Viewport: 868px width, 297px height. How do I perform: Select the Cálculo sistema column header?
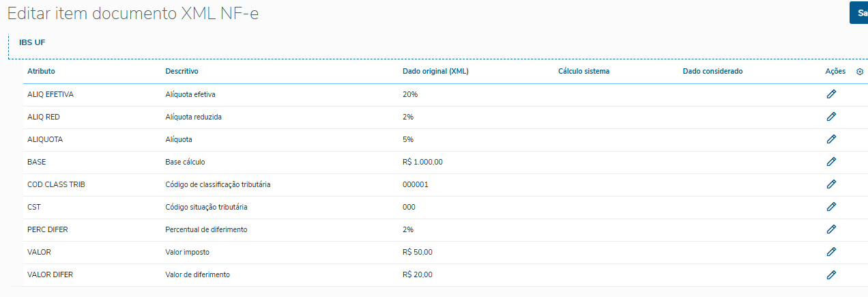[583, 72]
